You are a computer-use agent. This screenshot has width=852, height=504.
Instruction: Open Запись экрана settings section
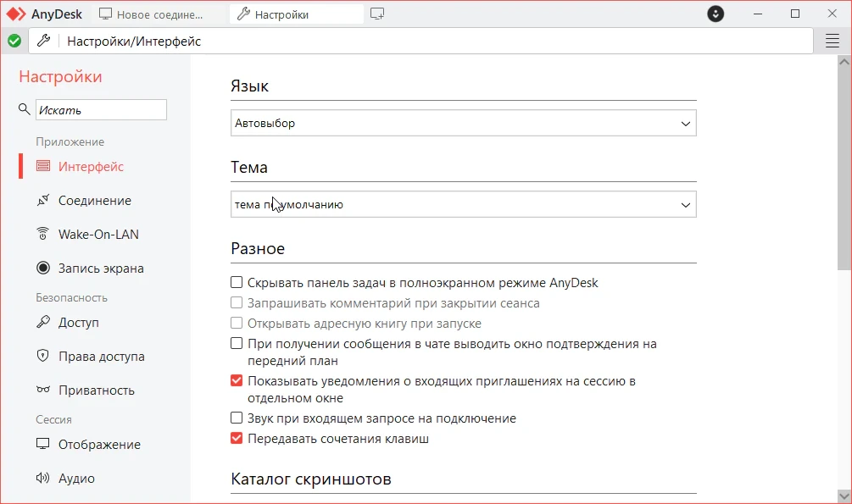tap(101, 269)
